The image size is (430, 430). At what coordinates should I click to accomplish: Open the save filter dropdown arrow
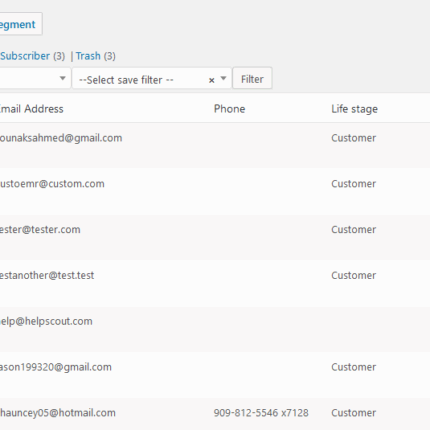coord(223,79)
